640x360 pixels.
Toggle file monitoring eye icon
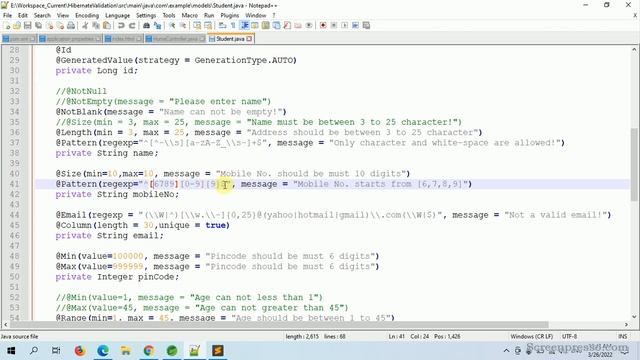click(309, 25)
